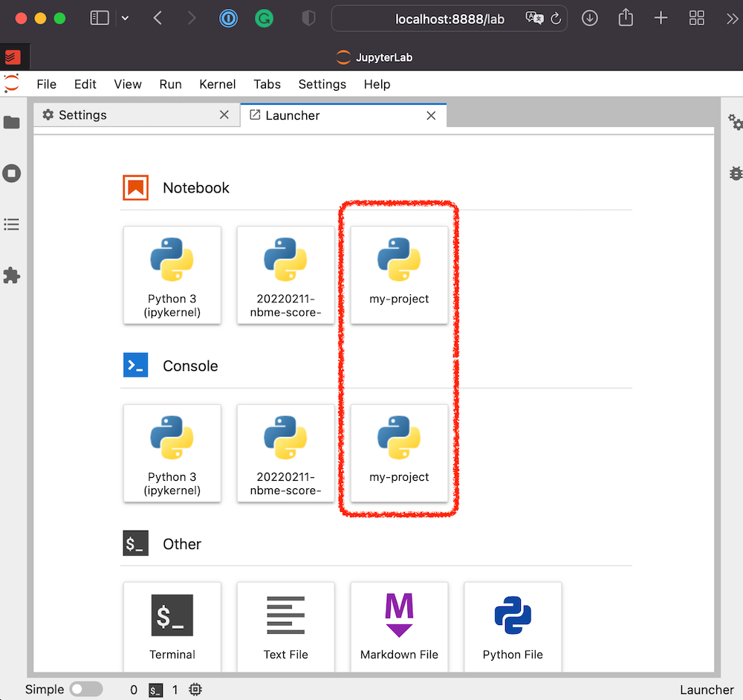
Task: Create a new Python File
Action: 513,626
